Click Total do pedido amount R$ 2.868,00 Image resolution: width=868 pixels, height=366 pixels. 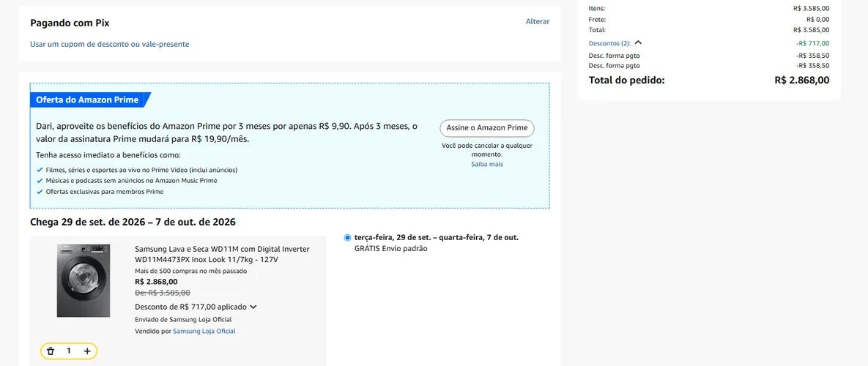802,81
